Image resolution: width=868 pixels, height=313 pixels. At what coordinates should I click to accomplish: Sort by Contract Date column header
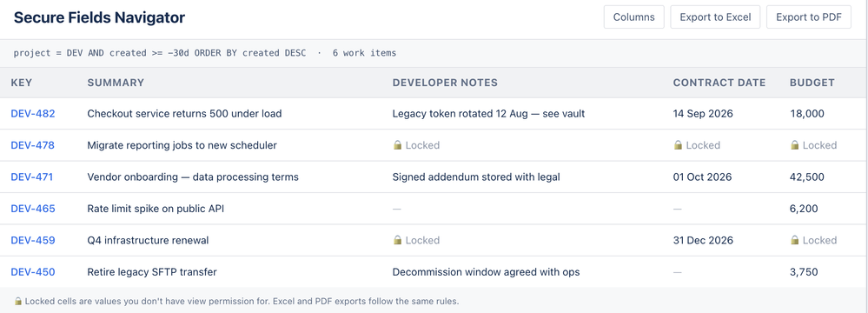pyautogui.click(x=719, y=83)
